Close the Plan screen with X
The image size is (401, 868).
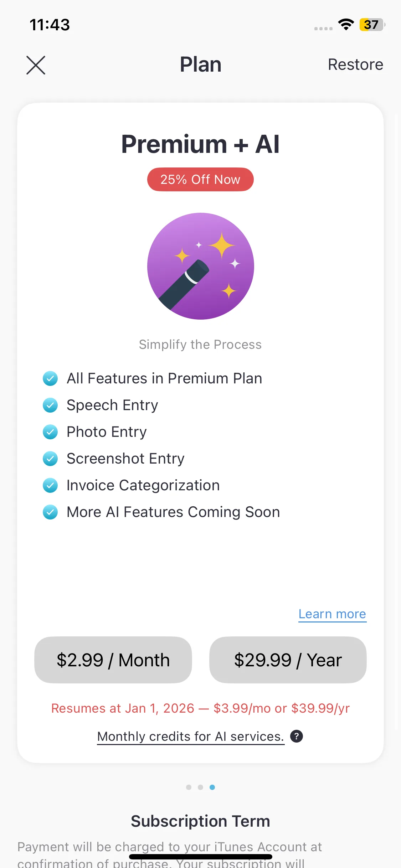pyautogui.click(x=36, y=65)
